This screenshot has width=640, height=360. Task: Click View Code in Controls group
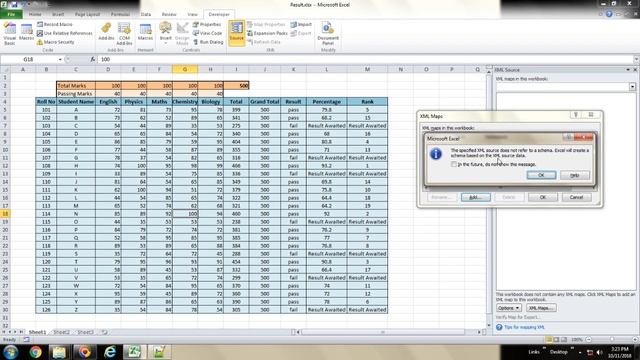pyautogui.click(x=207, y=33)
